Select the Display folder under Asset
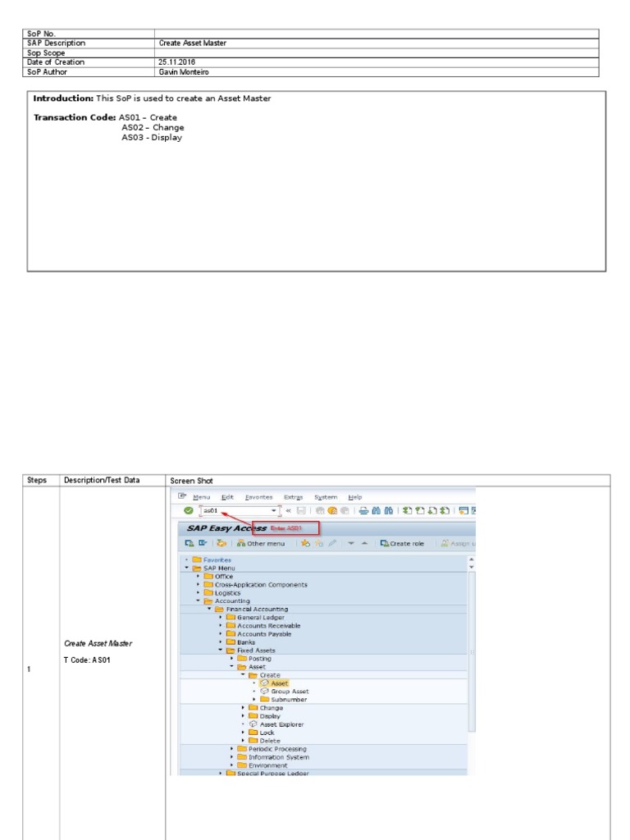This screenshot has width=630, height=840. 265,715
